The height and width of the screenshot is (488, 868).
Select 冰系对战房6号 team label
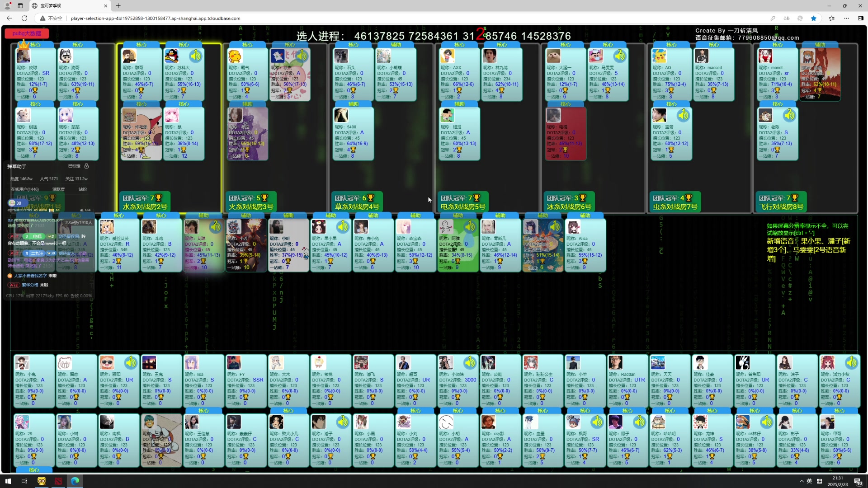point(569,207)
